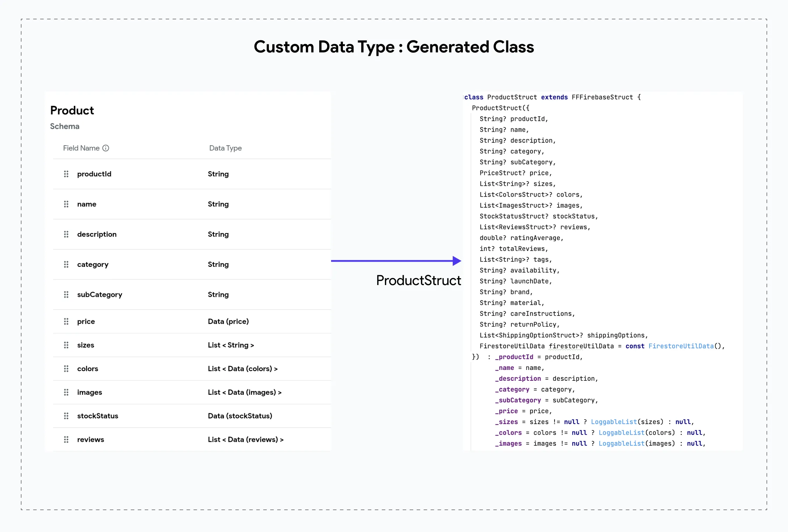Image resolution: width=788 pixels, height=532 pixels.
Task: Open the List < String > type for sizes
Action: [x=231, y=345]
